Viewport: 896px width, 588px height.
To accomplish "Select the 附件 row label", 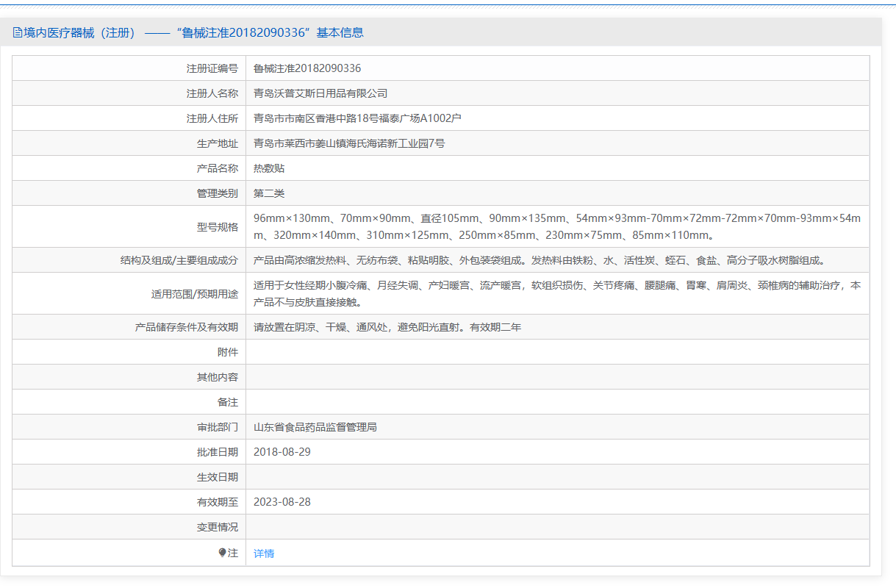I will (x=228, y=352).
